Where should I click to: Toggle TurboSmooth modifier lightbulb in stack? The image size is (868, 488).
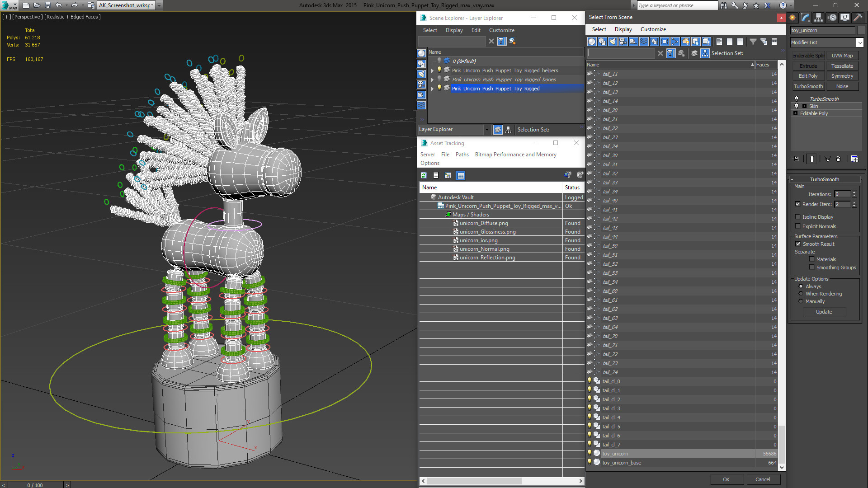tap(797, 99)
